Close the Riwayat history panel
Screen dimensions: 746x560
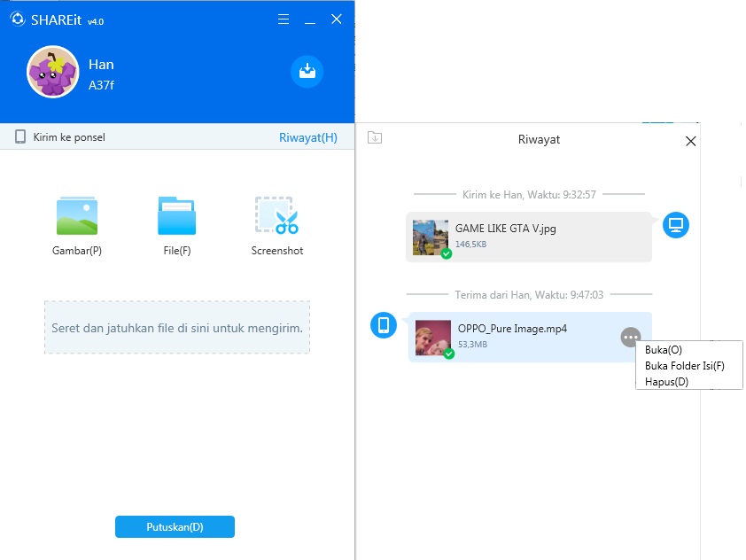(x=691, y=141)
